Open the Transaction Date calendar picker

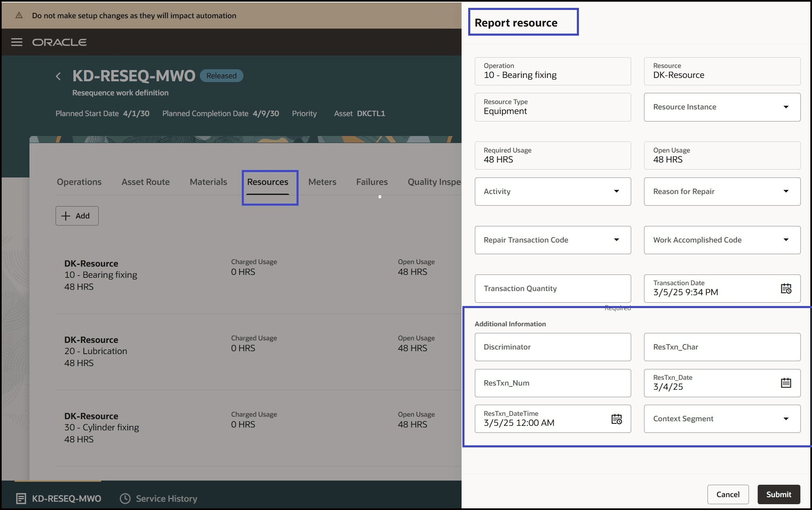786,289
